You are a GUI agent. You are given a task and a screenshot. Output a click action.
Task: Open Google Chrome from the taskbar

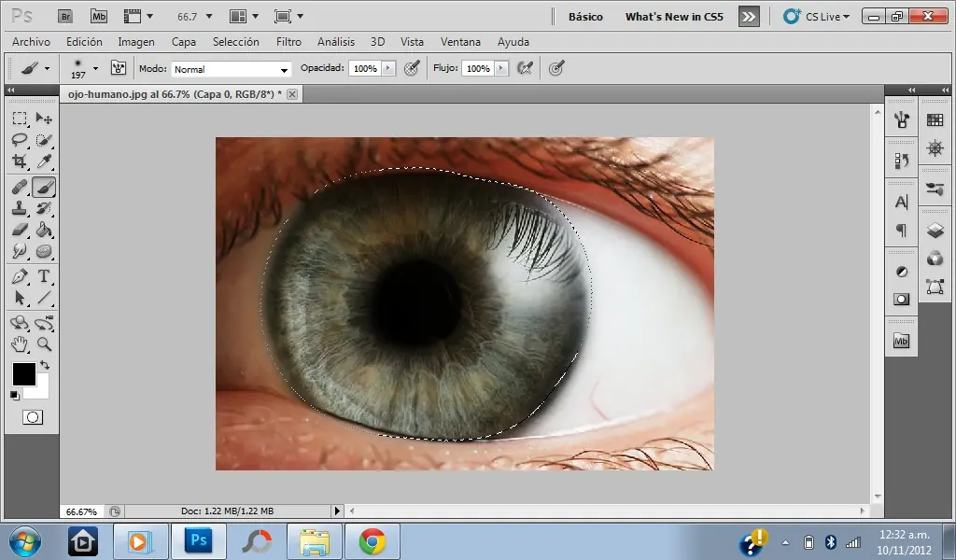(x=373, y=541)
